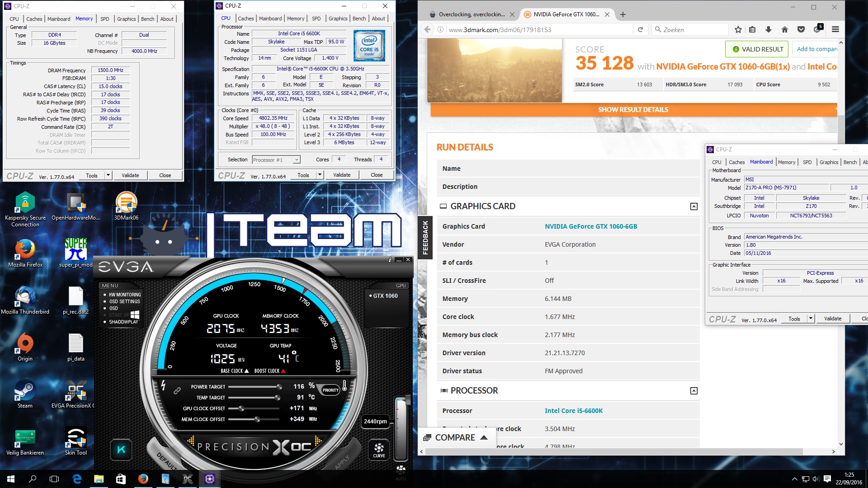Open the Firefox hamburger menu

pos(835,29)
